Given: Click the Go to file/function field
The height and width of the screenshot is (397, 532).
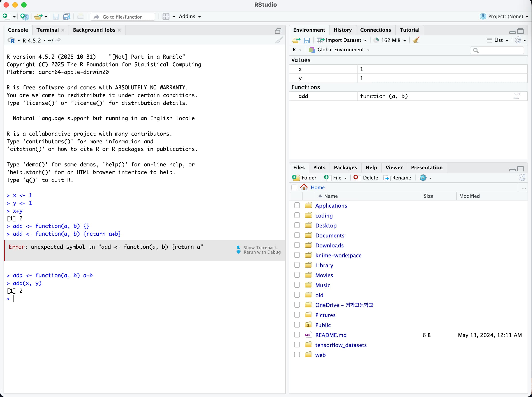Looking at the screenshot, I should click(x=123, y=17).
